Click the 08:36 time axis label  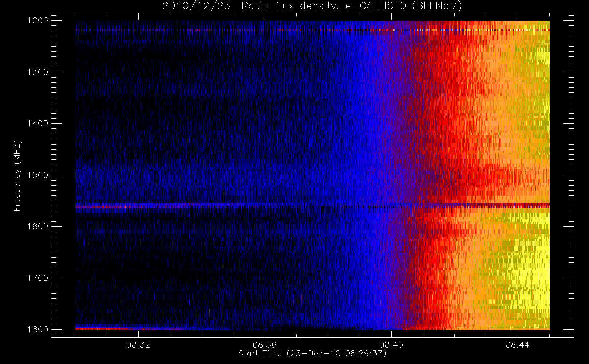click(x=265, y=345)
